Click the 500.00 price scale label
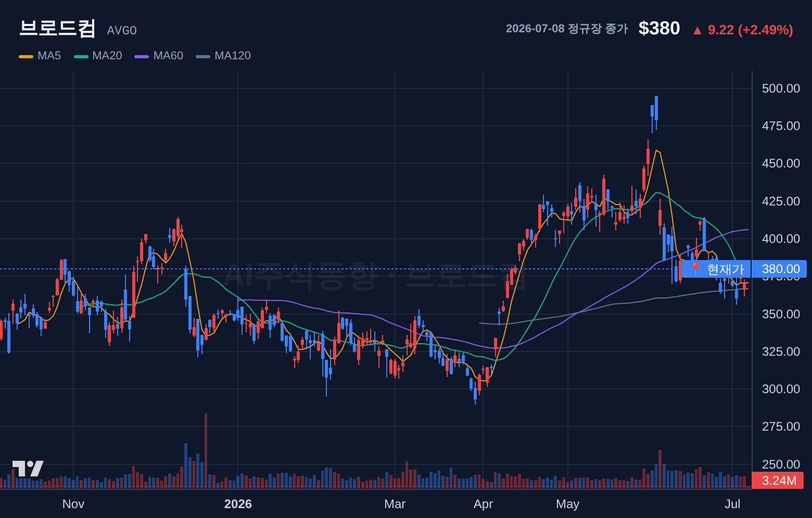The height and width of the screenshot is (518, 812). [781, 88]
